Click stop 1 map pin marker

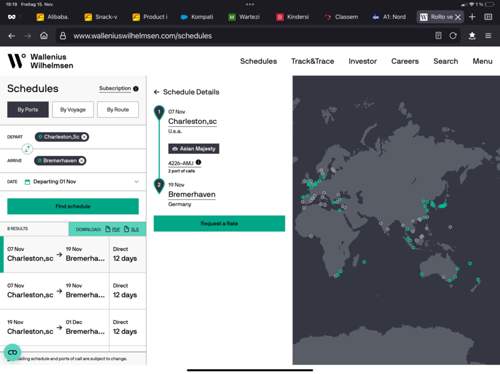click(x=159, y=113)
